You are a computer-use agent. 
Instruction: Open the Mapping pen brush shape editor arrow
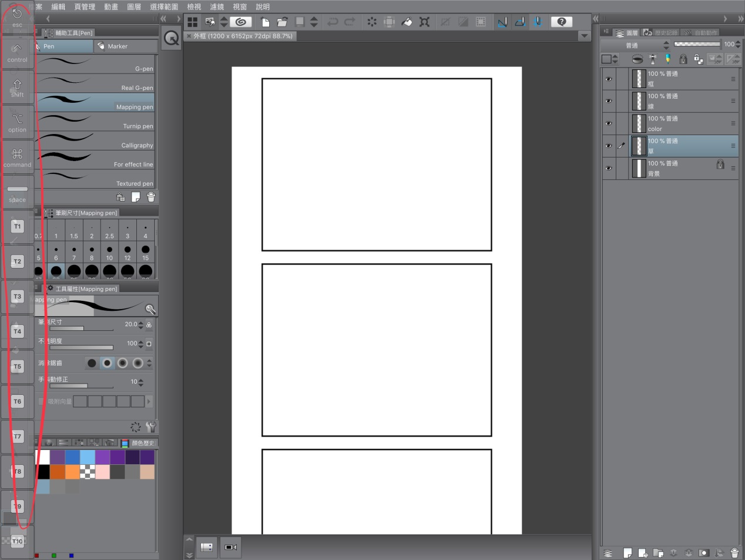(151, 308)
